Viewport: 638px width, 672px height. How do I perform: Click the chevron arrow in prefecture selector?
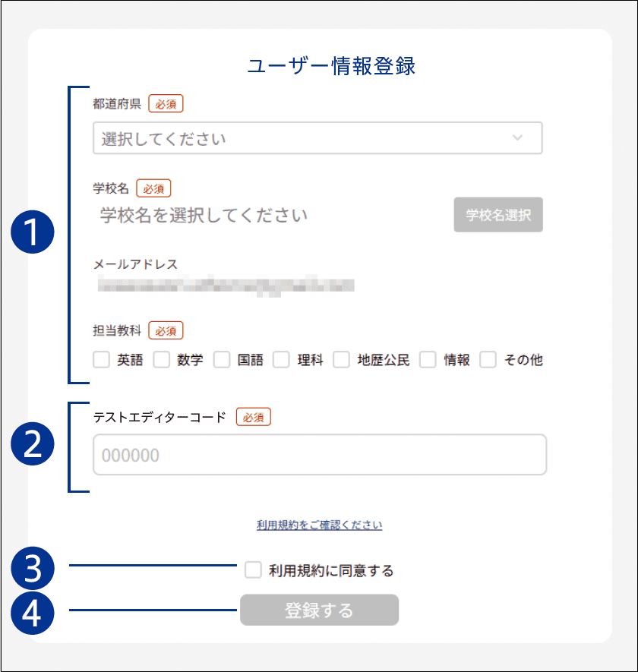point(517,138)
